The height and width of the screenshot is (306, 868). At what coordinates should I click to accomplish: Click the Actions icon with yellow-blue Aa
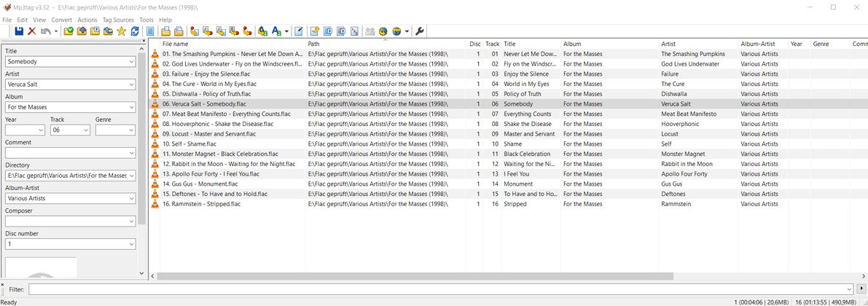pos(264,31)
